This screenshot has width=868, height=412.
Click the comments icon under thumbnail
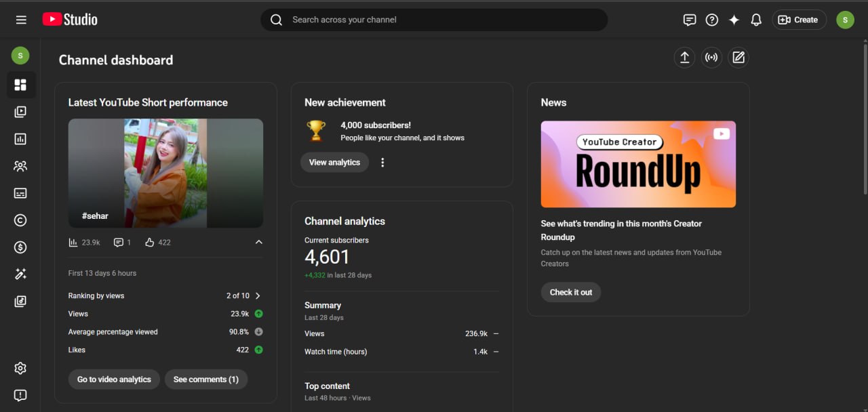119,242
